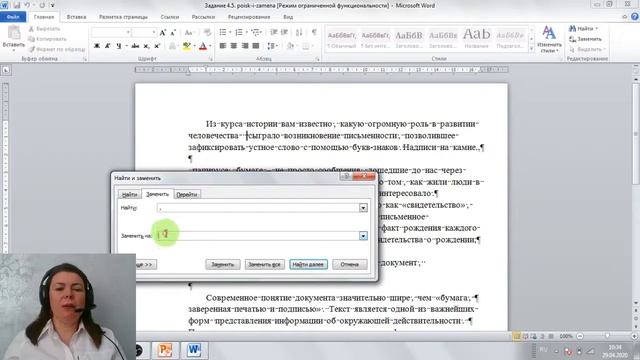640x360 pixels.
Task: Clear formatting using eraser icon
Action: point(207,32)
